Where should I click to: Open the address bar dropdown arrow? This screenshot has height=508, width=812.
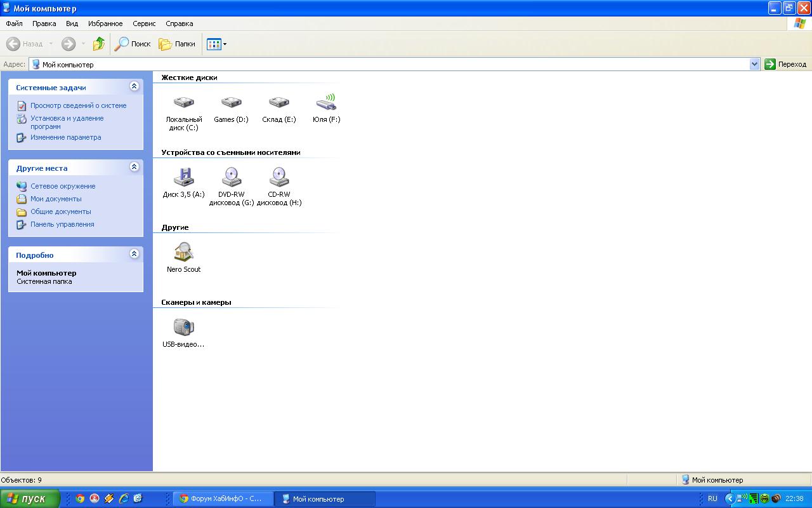coord(754,64)
